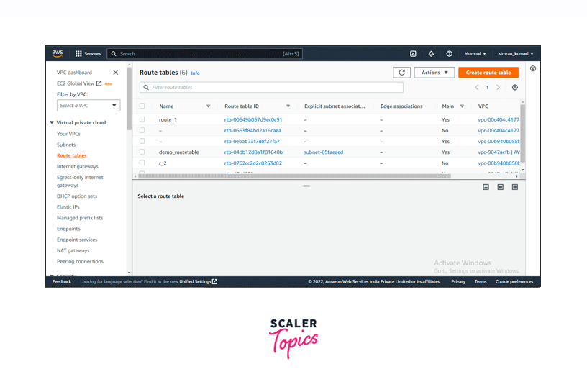Collapse the Virtual private cloud section
The height and width of the screenshot is (392, 587).
tap(52, 123)
